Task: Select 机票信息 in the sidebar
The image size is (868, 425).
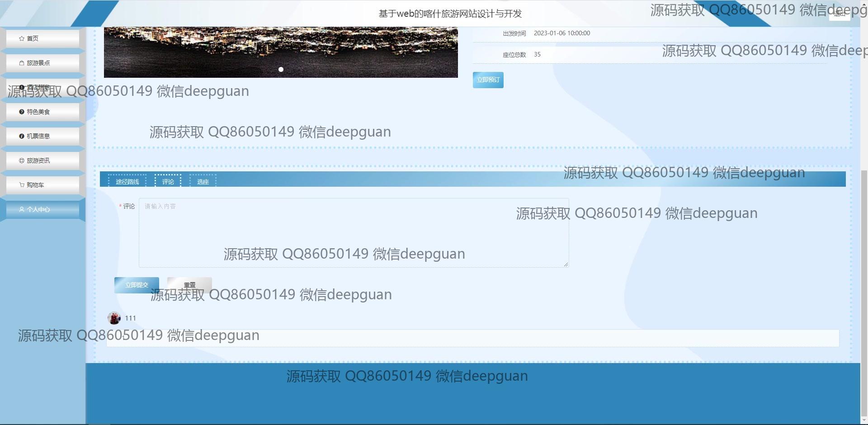Action: point(42,136)
